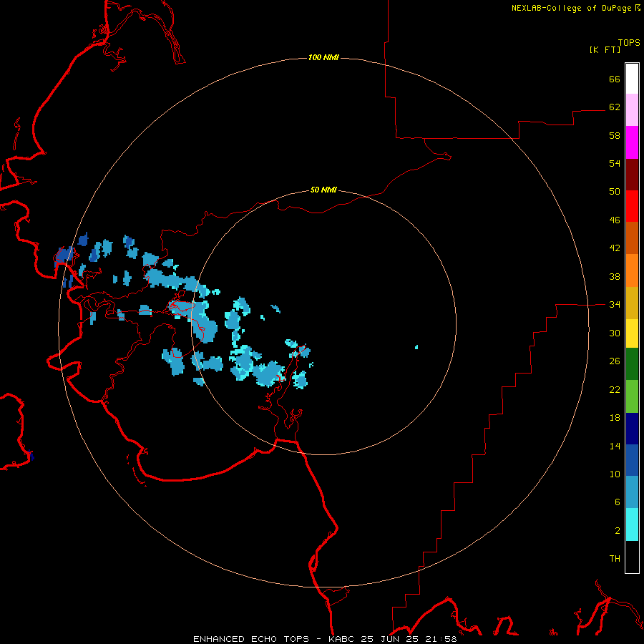Click the 10 legend value
The image size is (644, 644).
(x=615, y=474)
